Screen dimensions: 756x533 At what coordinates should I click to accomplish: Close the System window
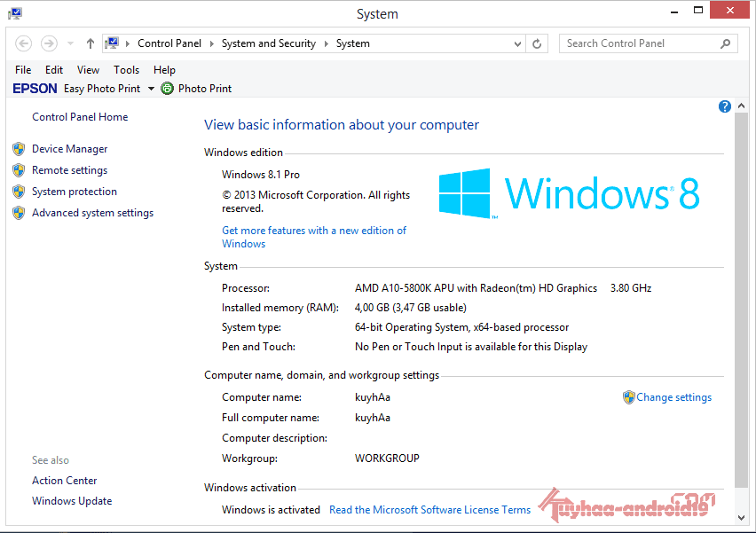click(730, 11)
